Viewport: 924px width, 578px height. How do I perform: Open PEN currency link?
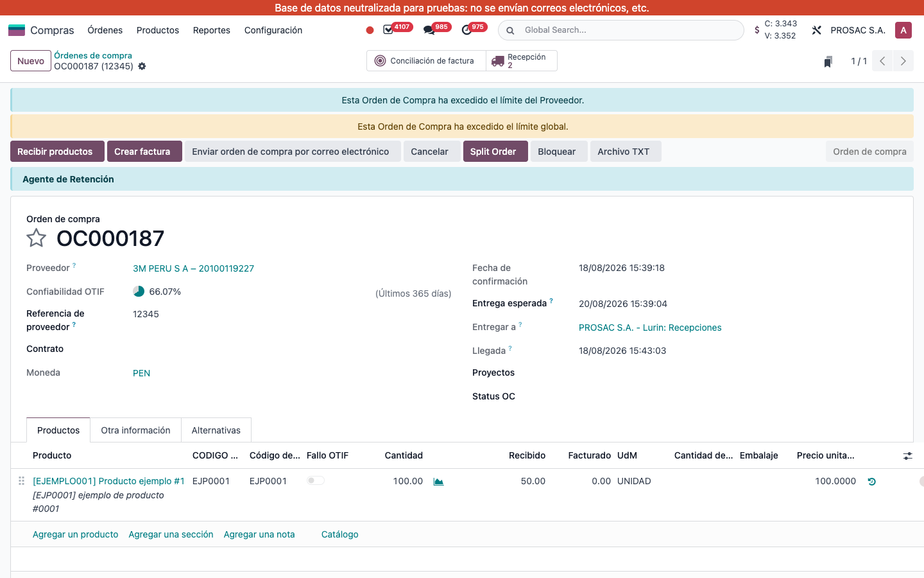click(x=141, y=373)
